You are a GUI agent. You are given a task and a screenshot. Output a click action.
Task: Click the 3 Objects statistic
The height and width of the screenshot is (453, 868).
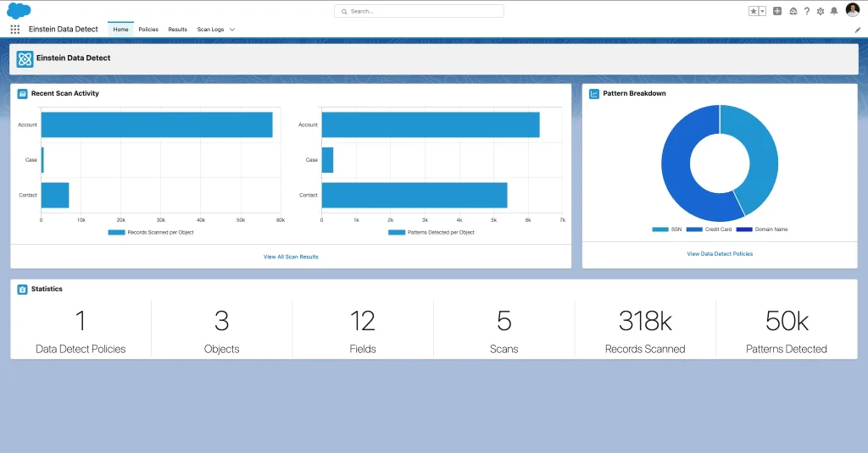coord(221,331)
